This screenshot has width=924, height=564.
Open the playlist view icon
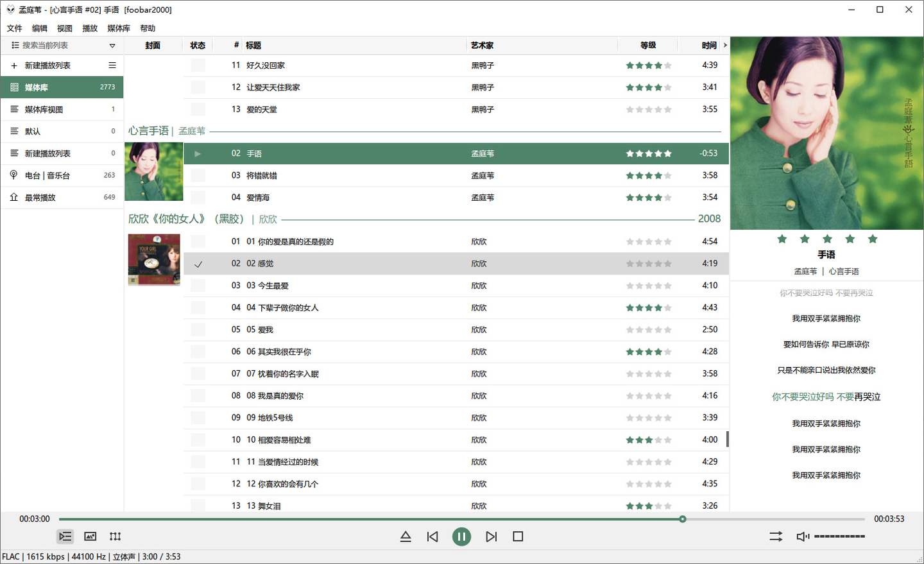pyautogui.click(x=65, y=536)
